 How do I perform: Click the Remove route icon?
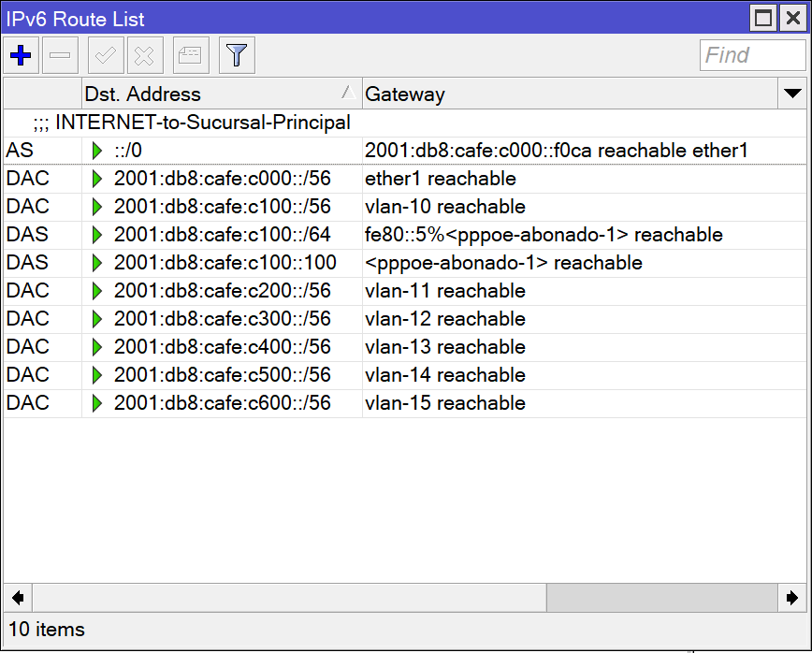pyautogui.click(x=59, y=54)
